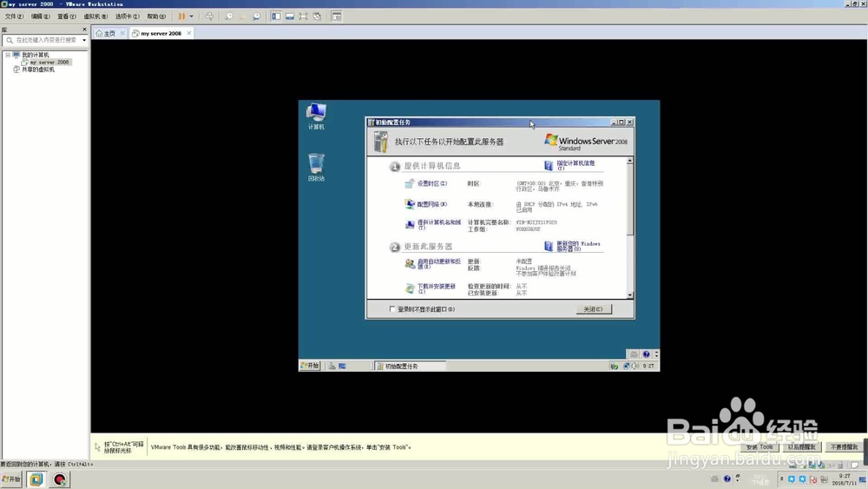This screenshot has height=489, width=868.
Task: Click the 初始配置任务 guest taskbar button
Action: tap(410, 366)
